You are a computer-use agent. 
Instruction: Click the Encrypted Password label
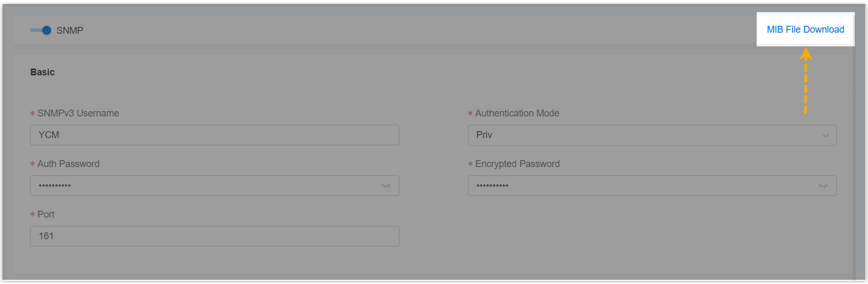pyautogui.click(x=517, y=164)
